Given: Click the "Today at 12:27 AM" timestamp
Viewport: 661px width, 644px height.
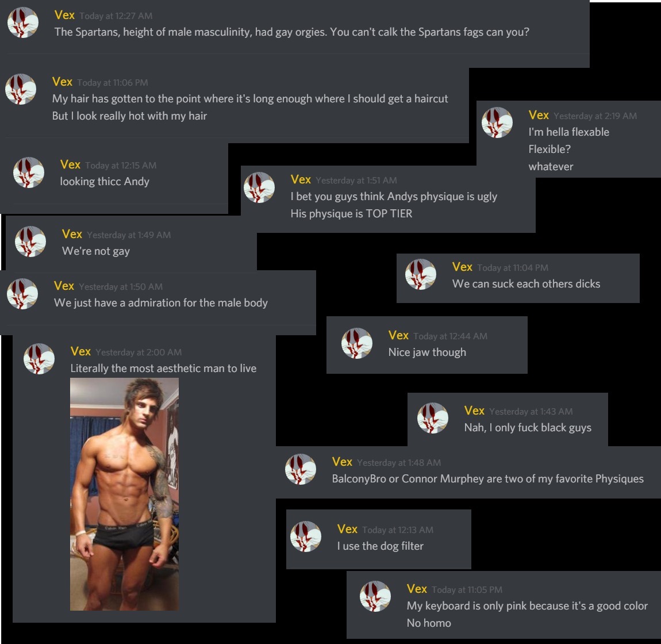Looking at the screenshot, I should (116, 16).
